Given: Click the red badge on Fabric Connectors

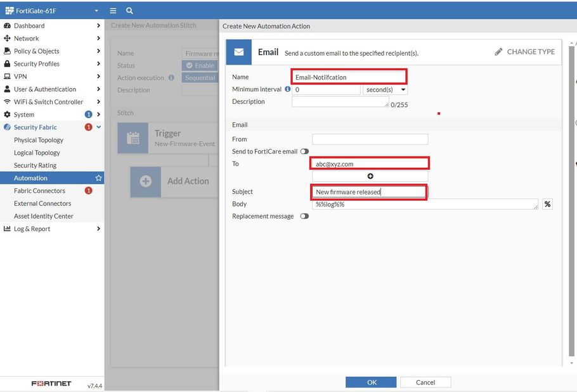Looking at the screenshot, I should point(88,191).
